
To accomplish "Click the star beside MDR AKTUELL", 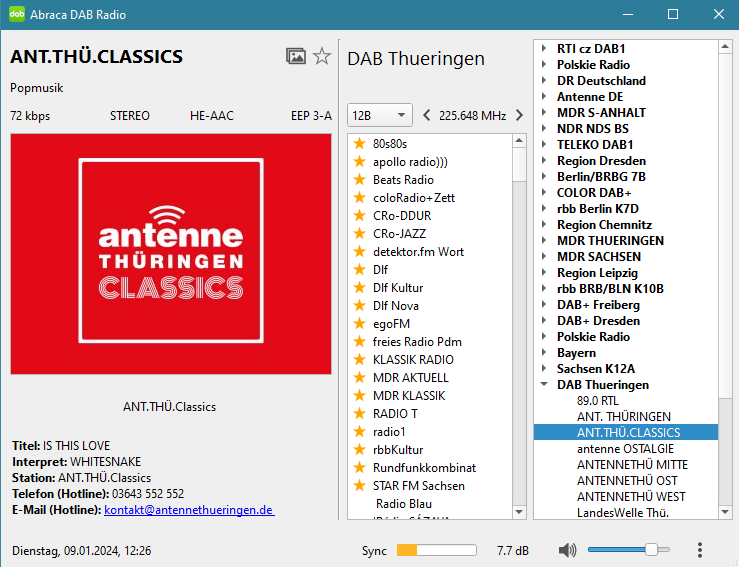I will [x=360, y=378].
